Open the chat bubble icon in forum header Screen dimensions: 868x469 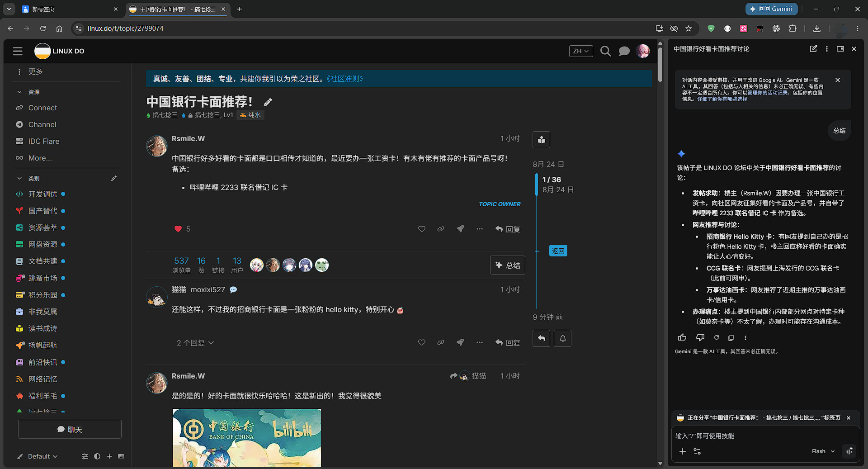[624, 51]
